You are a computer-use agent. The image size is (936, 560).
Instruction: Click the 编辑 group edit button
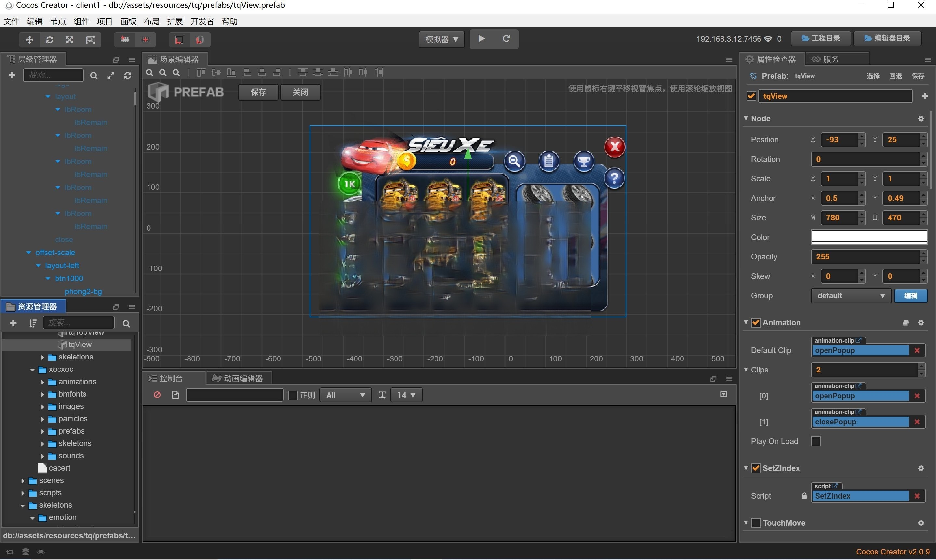pyautogui.click(x=911, y=295)
